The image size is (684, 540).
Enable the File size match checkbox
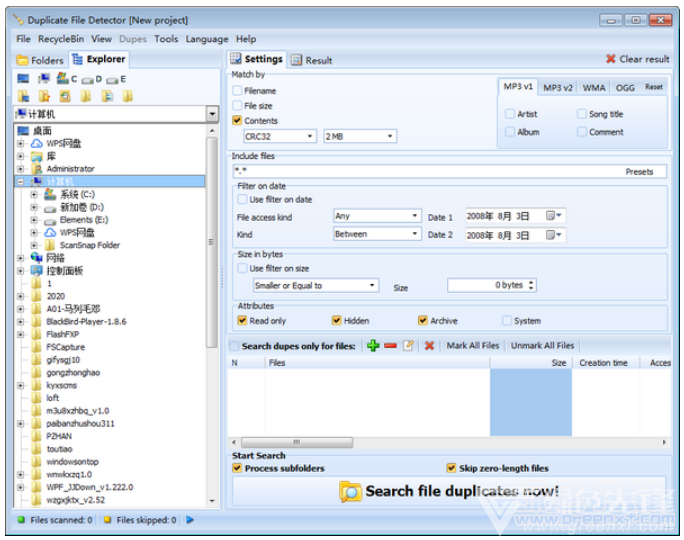coord(237,106)
